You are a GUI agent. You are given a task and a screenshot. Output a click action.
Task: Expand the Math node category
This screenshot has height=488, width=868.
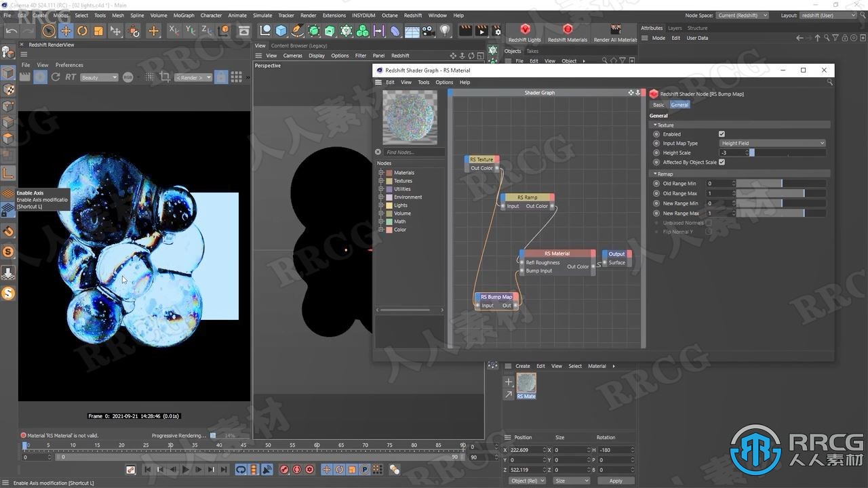point(381,222)
